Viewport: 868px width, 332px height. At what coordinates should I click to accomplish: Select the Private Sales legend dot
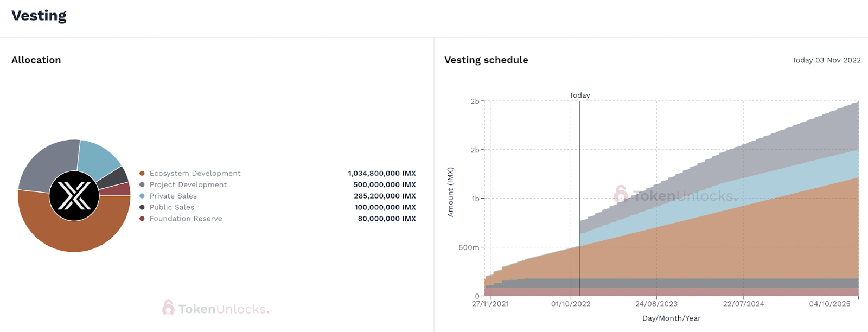(142, 196)
